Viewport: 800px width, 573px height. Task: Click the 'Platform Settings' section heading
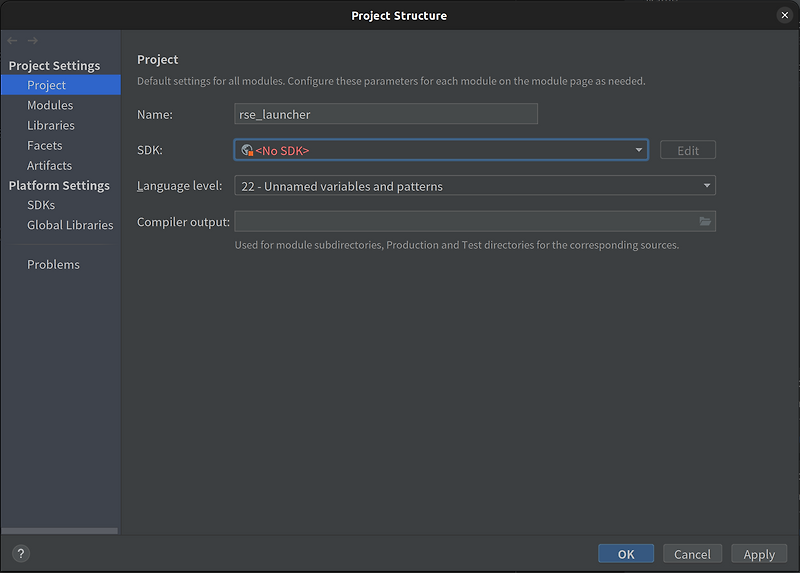click(x=59, y=185)
